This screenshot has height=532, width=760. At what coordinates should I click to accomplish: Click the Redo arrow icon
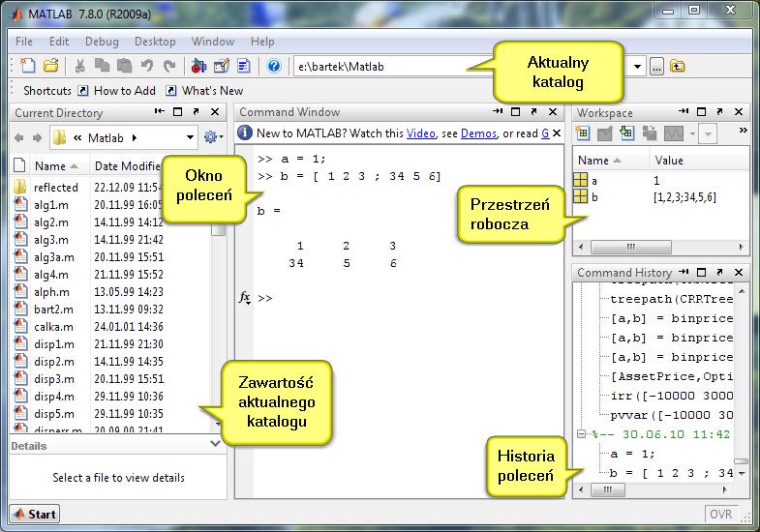[169, 66]
